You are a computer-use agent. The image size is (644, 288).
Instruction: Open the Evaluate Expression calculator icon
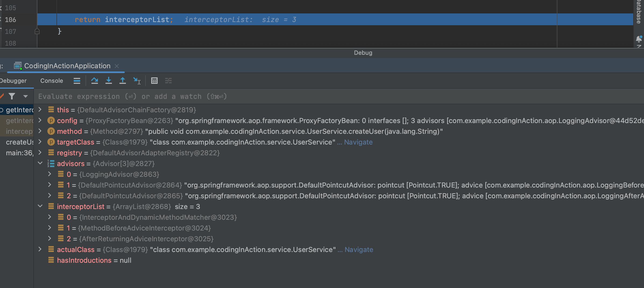click(x=154, y=81)
